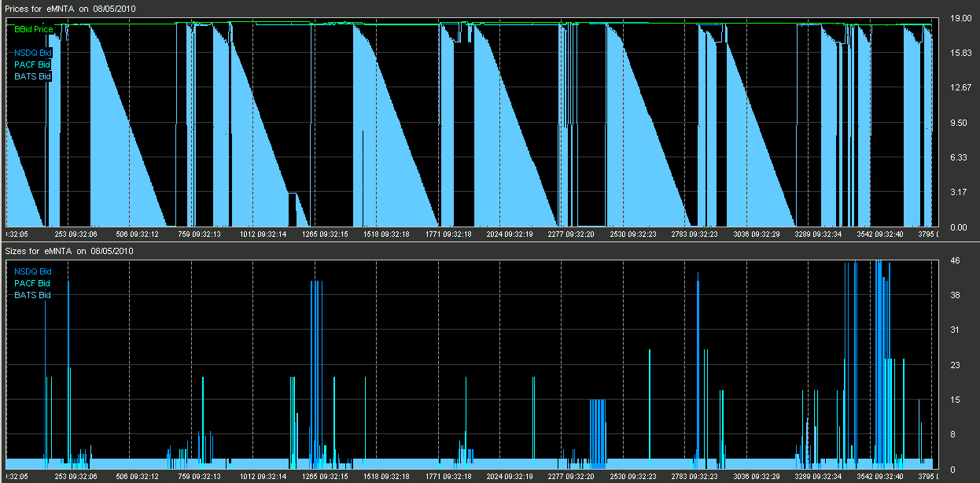The width and height of the screenshot is (980, 483).
Task: Click the 46 value on the sizes axis
Action: (954, 260)
